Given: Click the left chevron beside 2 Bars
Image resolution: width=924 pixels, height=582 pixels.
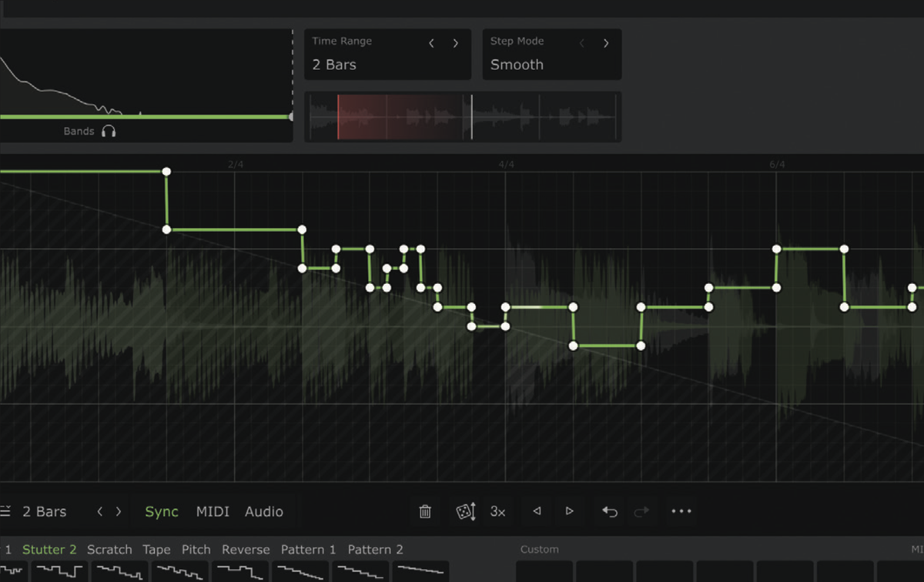Looking at the screenshot, I should tap(99, 510).
